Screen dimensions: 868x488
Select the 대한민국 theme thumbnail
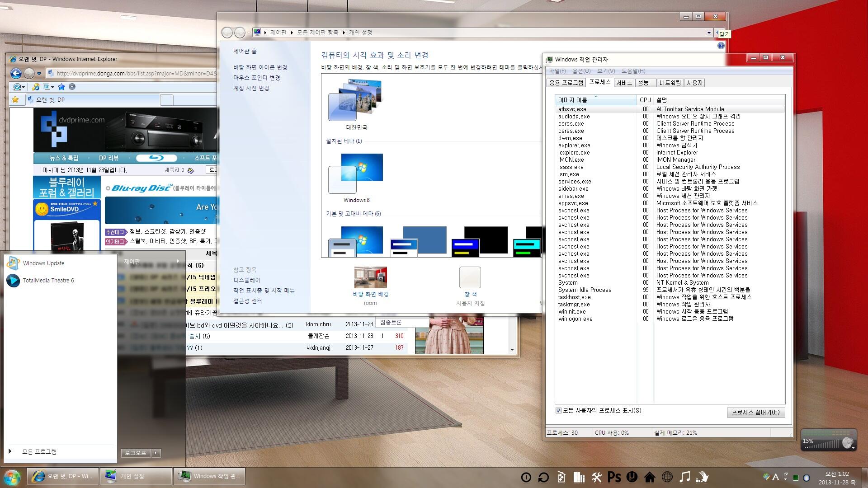pyautogui.click(x=355, y=100)
